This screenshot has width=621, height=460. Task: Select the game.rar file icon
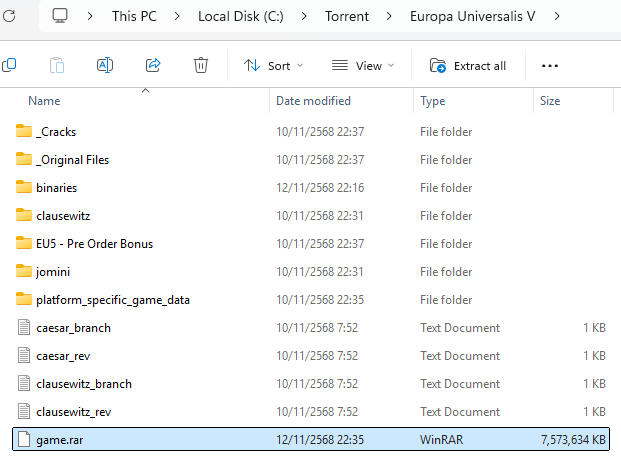[x=25, y=440]
